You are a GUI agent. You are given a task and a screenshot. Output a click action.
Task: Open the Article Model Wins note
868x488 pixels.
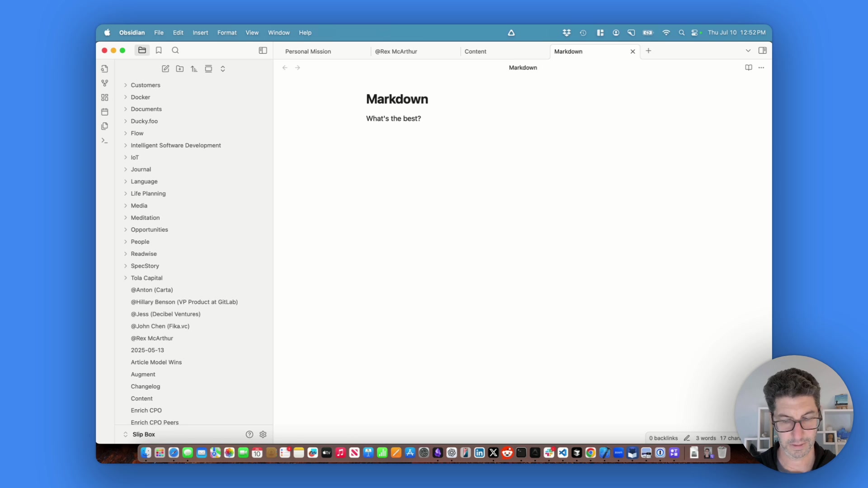[x=156, y=362]
